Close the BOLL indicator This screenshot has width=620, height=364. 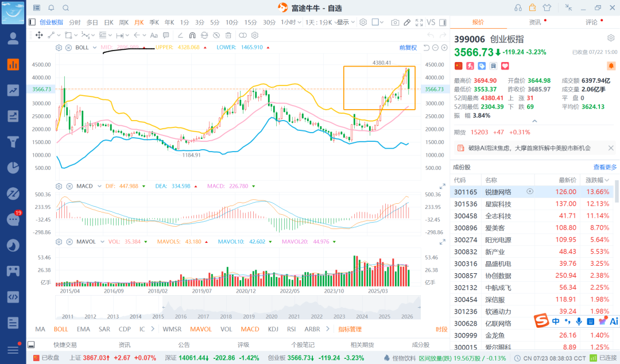[x=68, y=48]
